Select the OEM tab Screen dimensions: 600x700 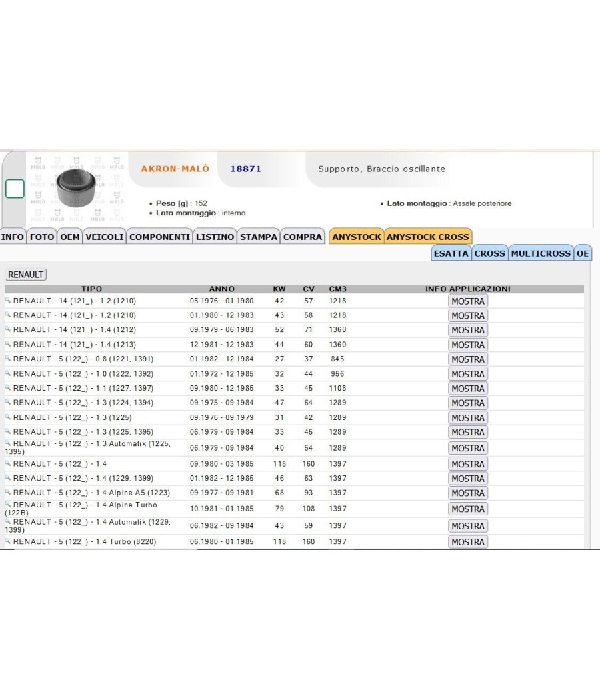(x=69, y=237)
